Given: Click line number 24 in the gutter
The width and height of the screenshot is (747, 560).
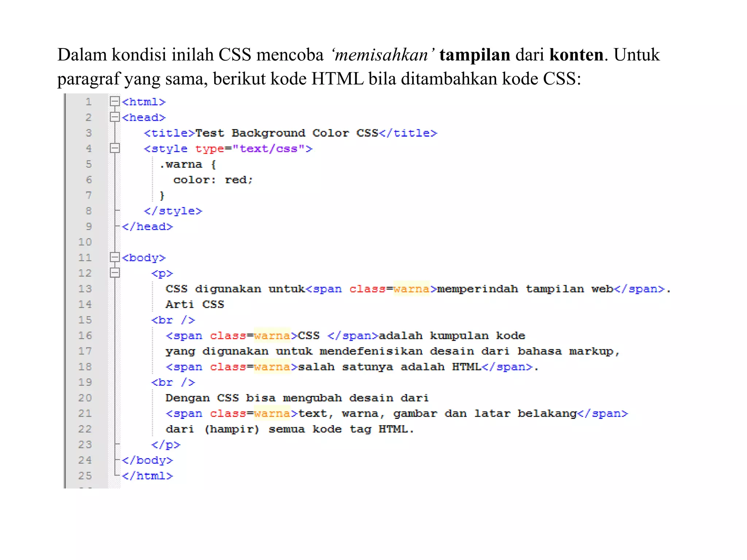Looking at the screenshot, I should [85, 460].
